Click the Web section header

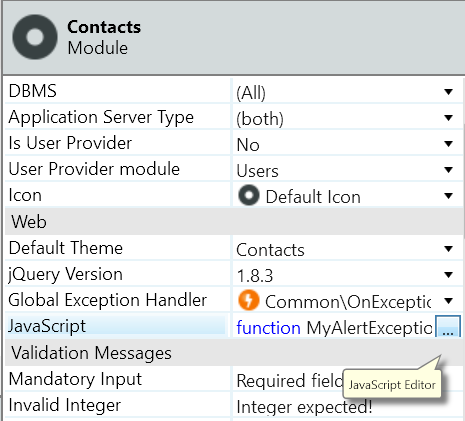[234, 221]
